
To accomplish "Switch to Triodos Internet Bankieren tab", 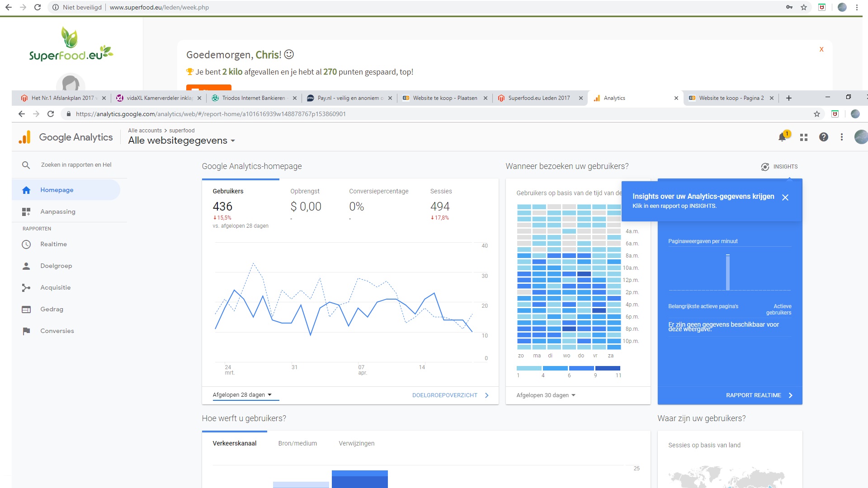I will [253, 98].
